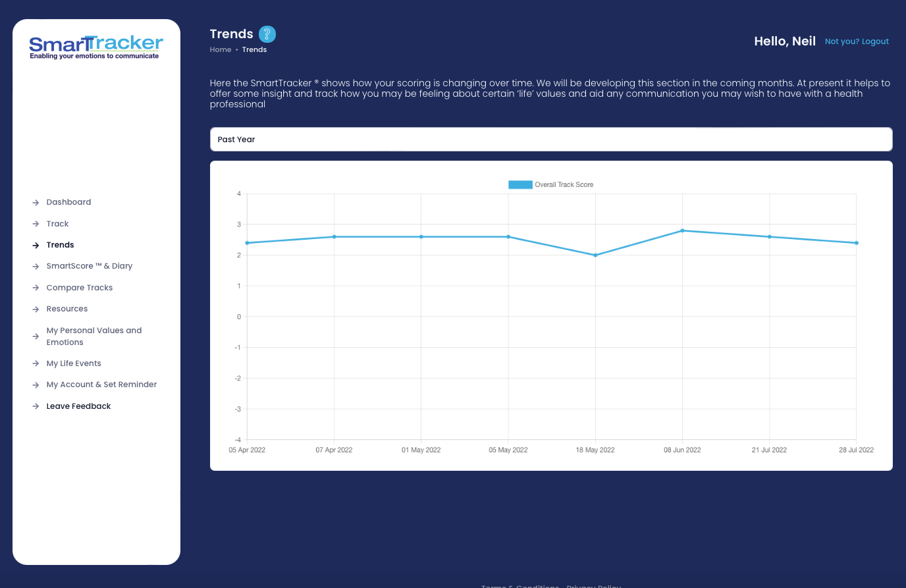
Task: Open the Past Year time range dropdown
Action: [550, 139]
